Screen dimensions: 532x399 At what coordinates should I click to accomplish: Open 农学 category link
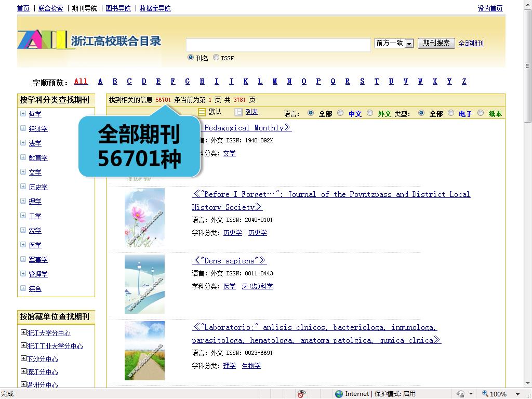tap(35, 230)
